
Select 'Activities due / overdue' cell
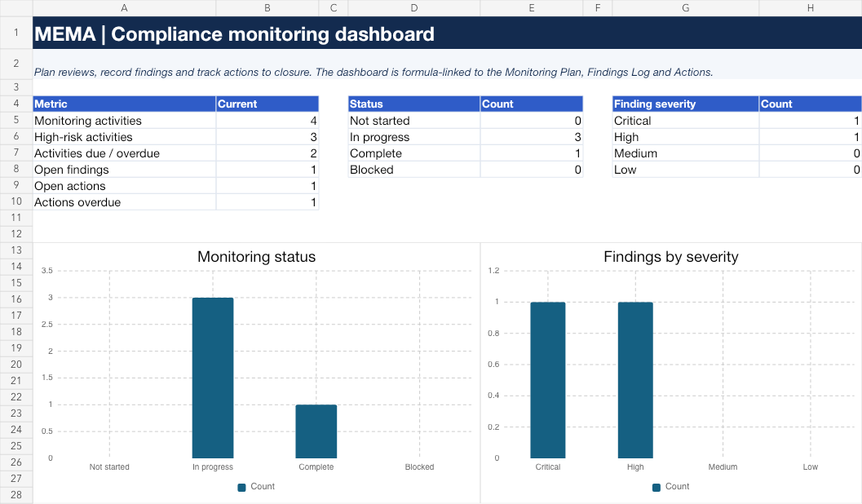coord(124,153)
